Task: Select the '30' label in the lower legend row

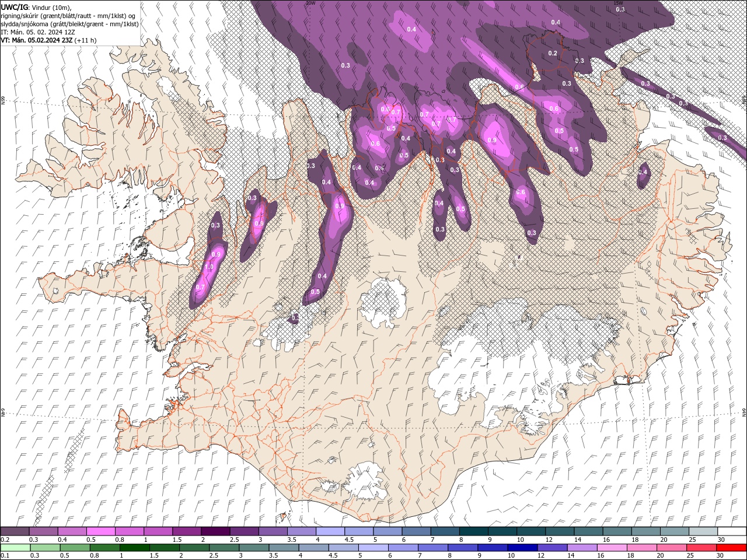Action: click(720, 556)
